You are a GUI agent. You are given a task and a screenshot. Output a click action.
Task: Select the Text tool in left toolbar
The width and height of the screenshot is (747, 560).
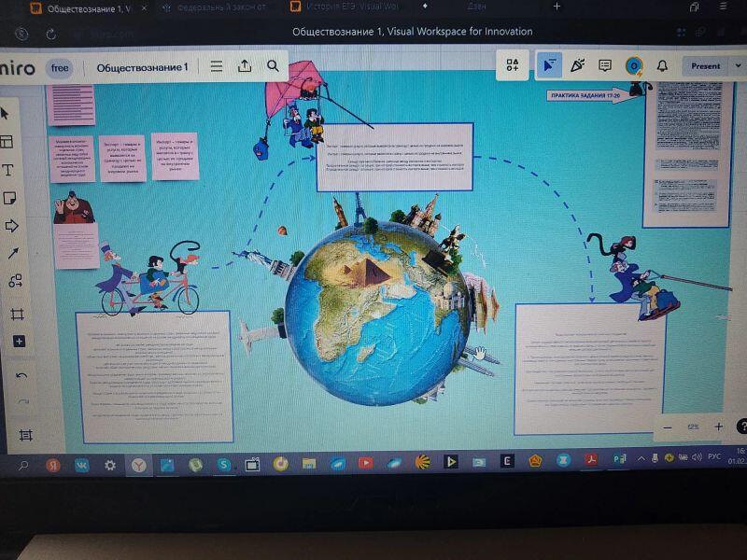[8, 170]
